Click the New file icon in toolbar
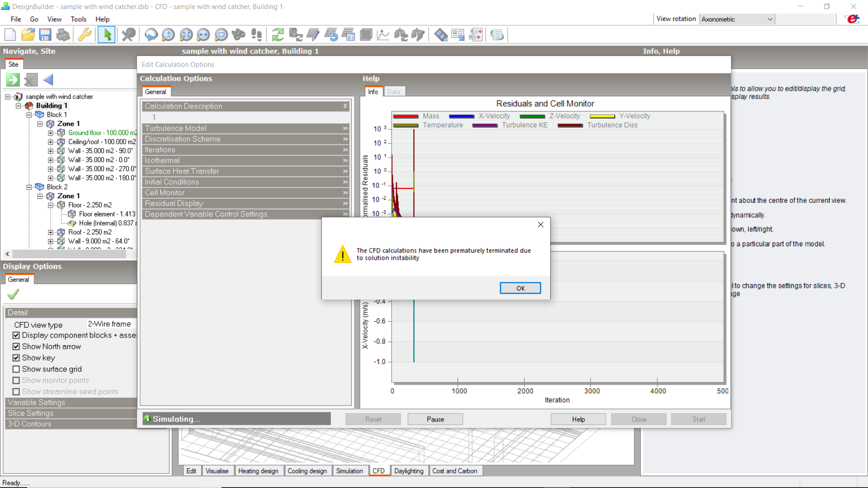The image size is (868, 488). pos(10,35)
